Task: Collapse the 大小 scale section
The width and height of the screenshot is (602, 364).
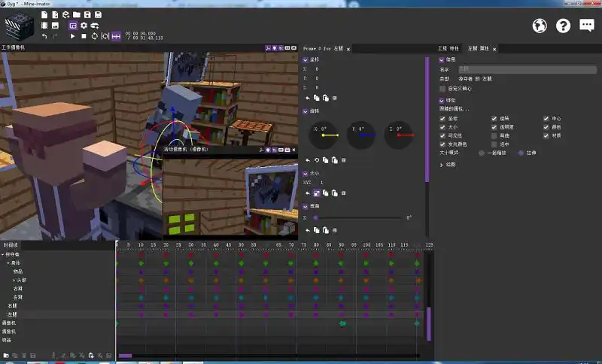Action: [306, 174]
